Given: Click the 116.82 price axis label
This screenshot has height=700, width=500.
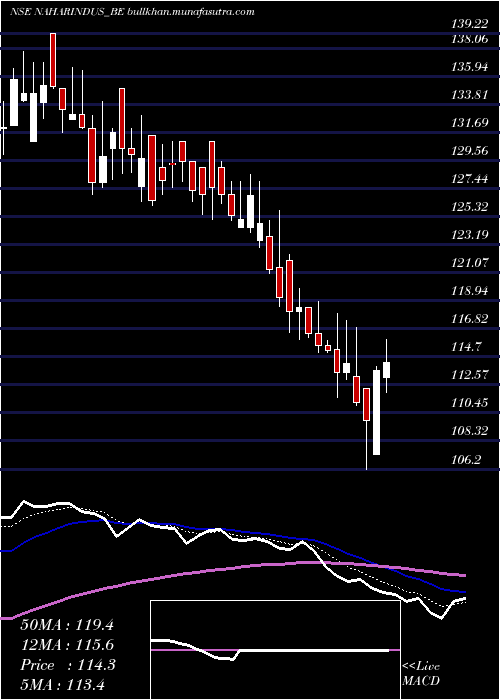Looking at the screenshot, I should 472,319.
